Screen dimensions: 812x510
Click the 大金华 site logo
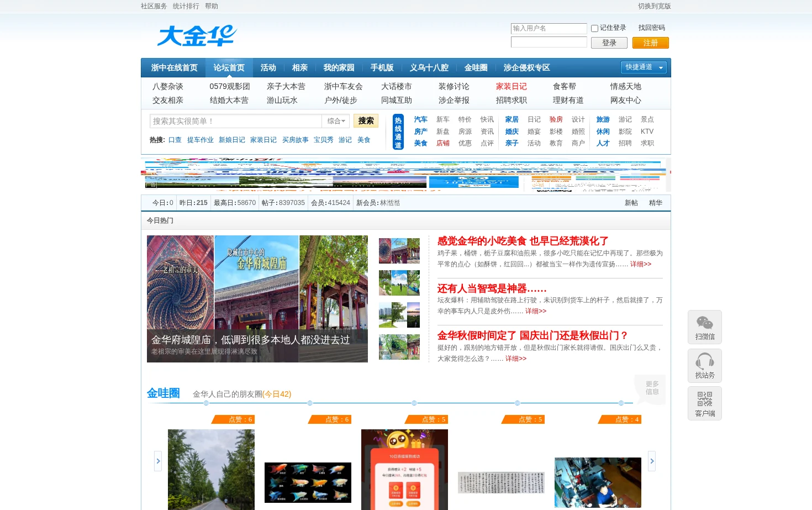197,36
